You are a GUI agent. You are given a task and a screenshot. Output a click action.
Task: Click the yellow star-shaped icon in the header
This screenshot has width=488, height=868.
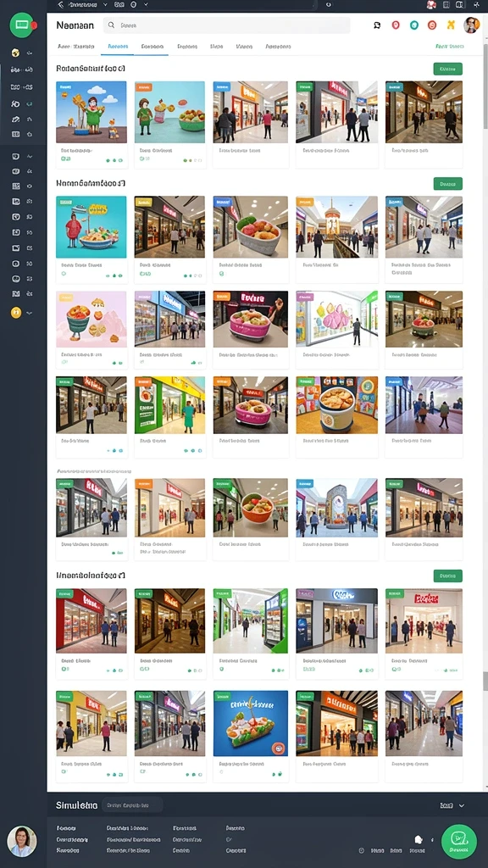coord(451,25)
